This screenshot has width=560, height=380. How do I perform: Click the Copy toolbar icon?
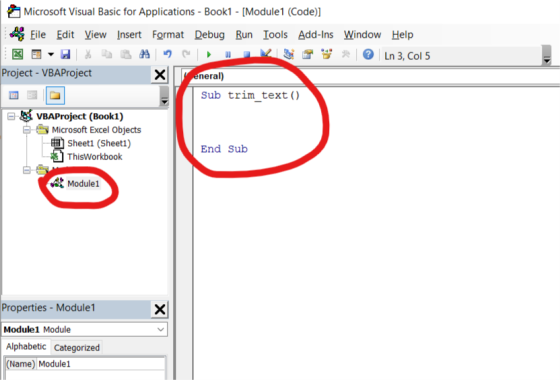(x=107, y=54)
